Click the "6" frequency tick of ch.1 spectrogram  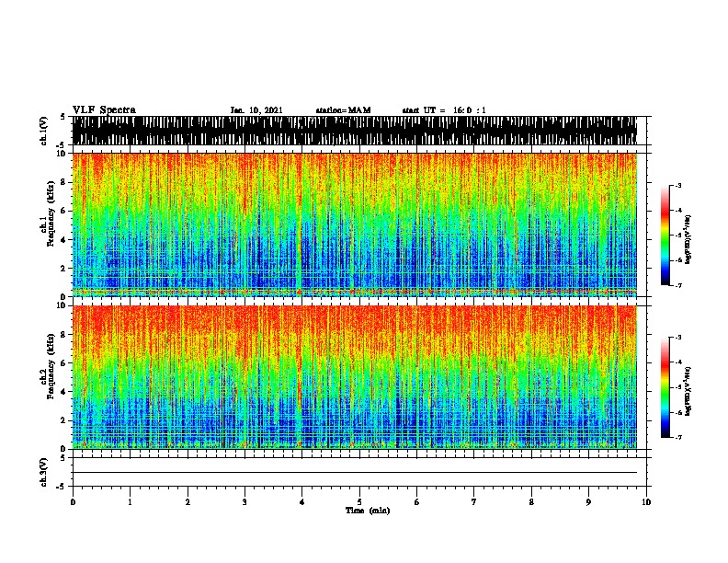point(64,211)
